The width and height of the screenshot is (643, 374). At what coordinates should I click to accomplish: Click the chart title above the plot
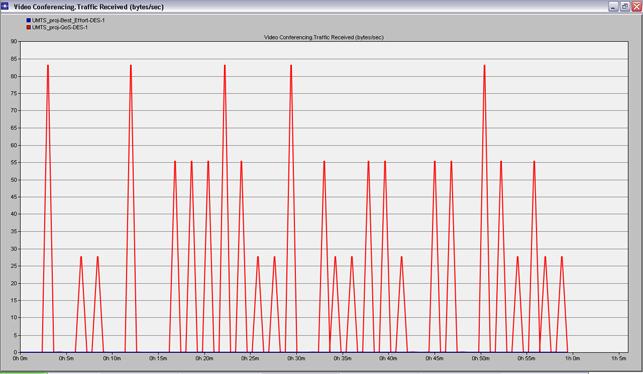point(324,37)
